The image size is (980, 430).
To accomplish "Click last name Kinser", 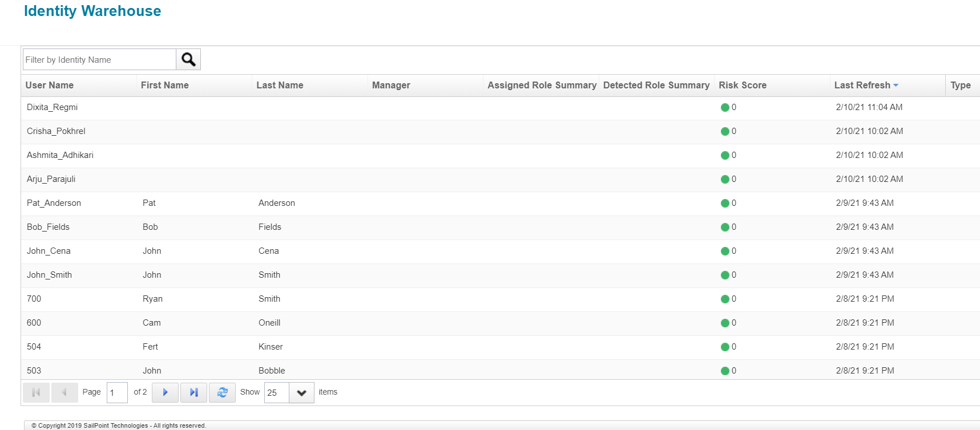I will point(271,347).
